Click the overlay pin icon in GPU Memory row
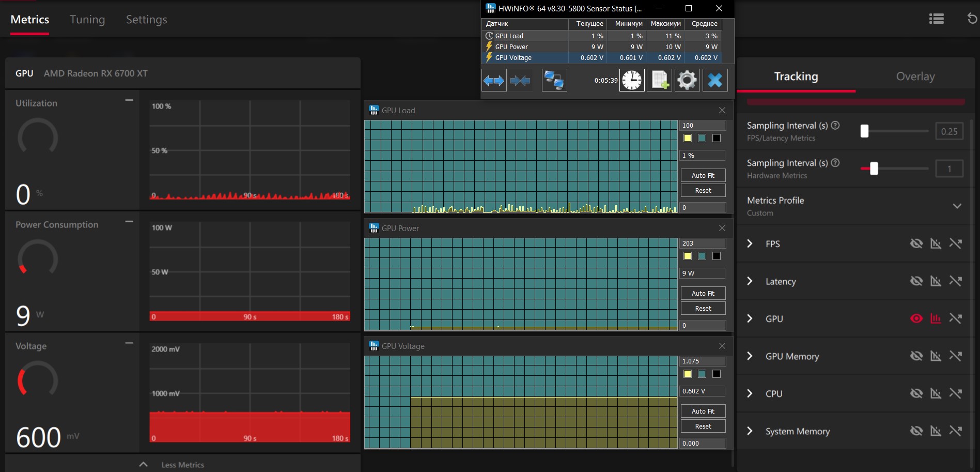The height and width of the screenshot is (472, 980). [956, 356]
